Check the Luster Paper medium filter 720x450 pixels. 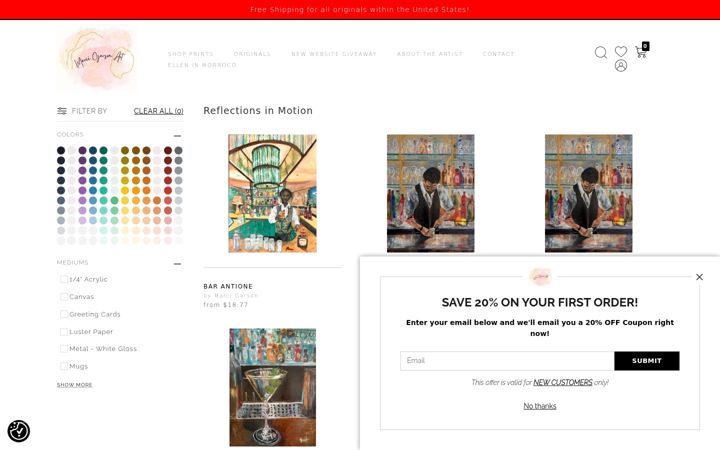[64, 332]
